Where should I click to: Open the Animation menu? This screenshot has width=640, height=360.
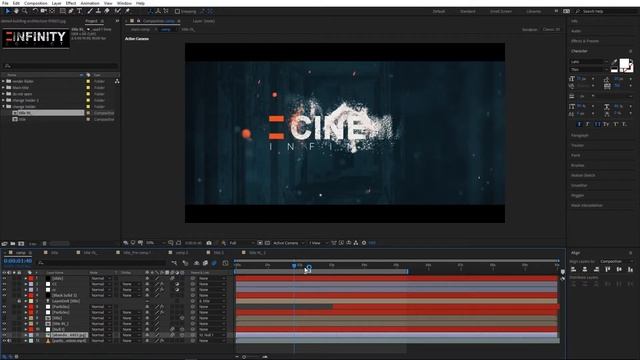90,3
